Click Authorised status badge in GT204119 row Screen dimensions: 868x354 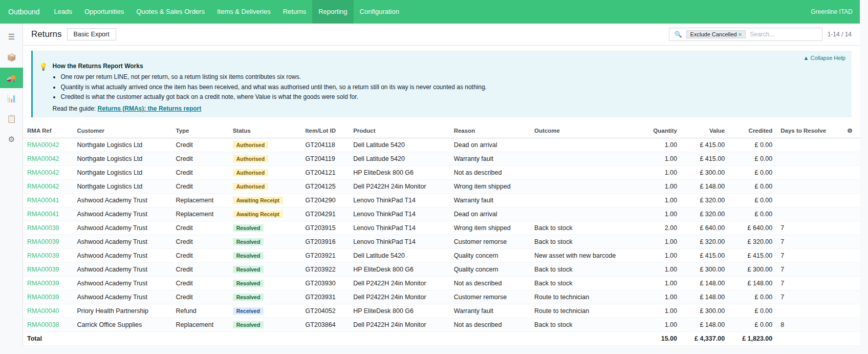(x=250, y=159)
